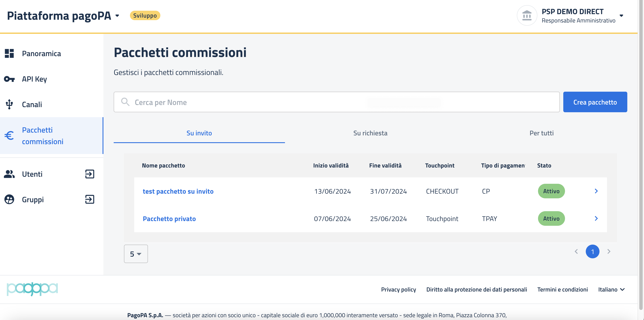Open details arrow for Pacchetto privato row
This screenshot has height=320, width=644.
[x=596, y=218]
